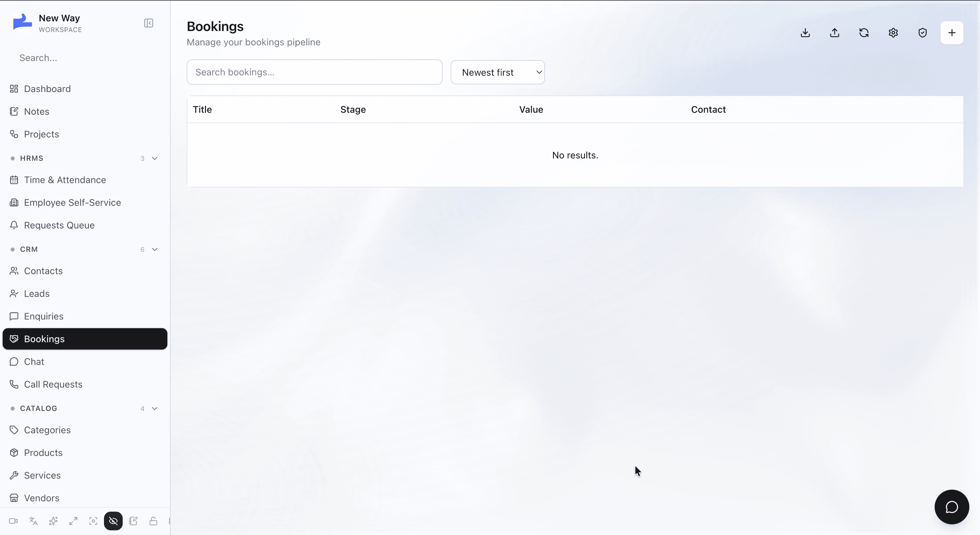
Task: Refresh the bookings list
Action: click(864, 33)
